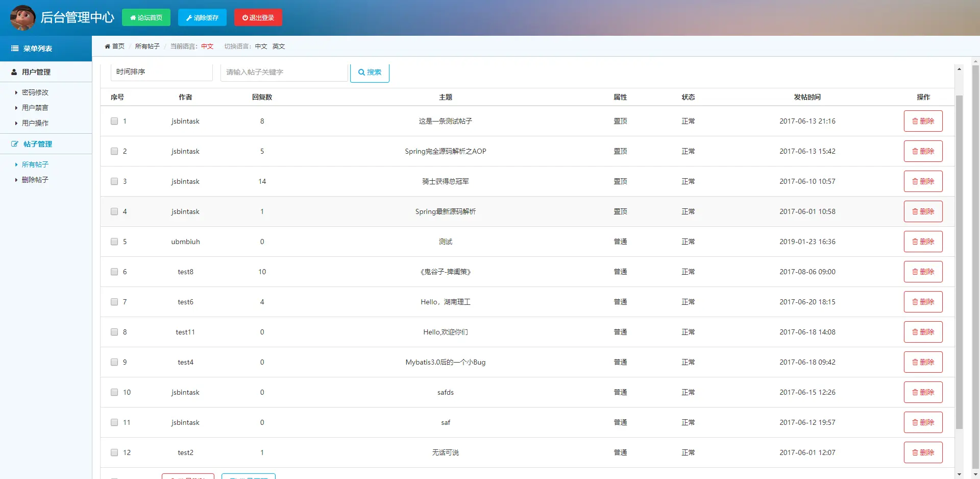This screenshot has width=980, height=479.
Task: Delete post Spring最新源码解析
Action: click(923, 211)
